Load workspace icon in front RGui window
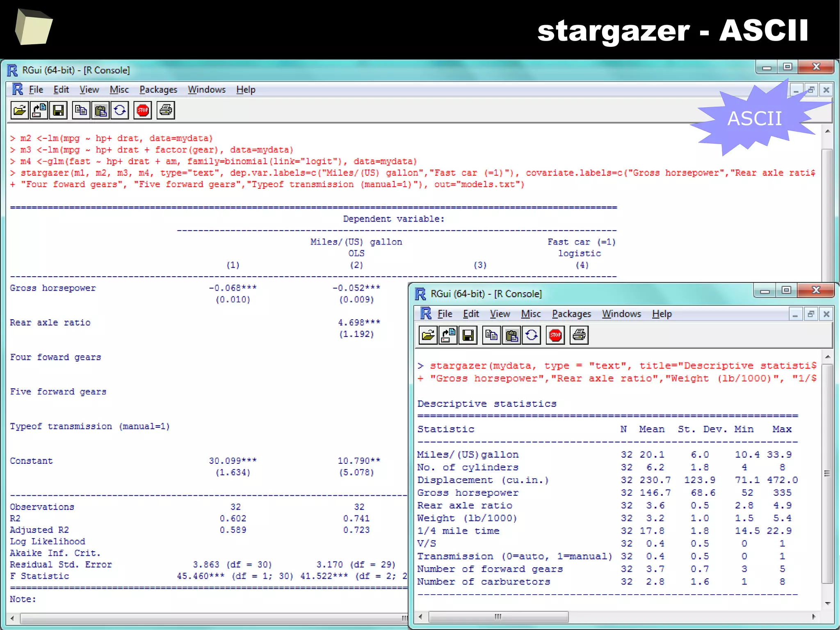Screen dimensions: 840x630 pos(448,335)
